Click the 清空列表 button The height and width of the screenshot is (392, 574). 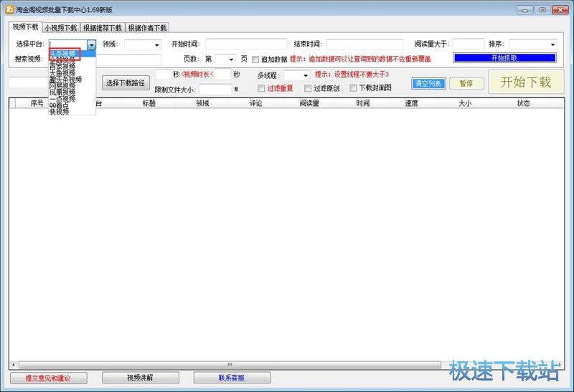coord(428,84)
